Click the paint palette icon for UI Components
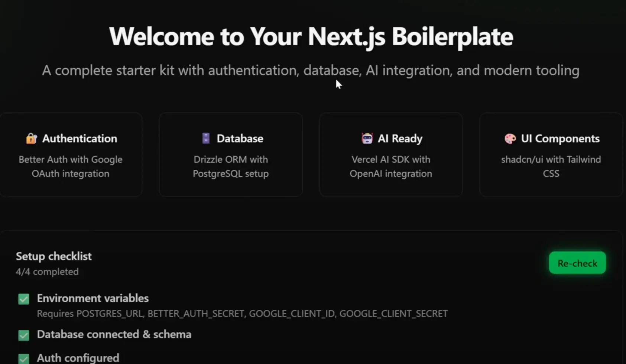The height and width of the screenshot is (364, 626). coord(510,139)
